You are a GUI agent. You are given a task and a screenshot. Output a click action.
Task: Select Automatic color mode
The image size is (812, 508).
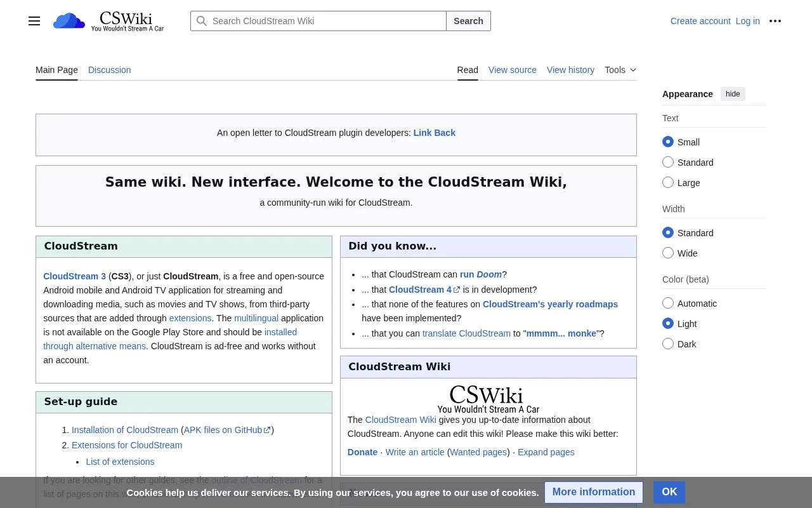tap(668, 304)
